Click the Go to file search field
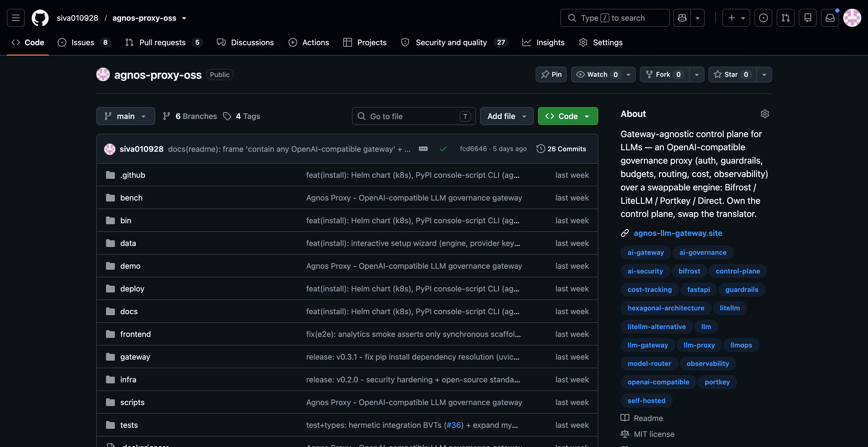Screen dimensions: 868x447 coord(414,116)
